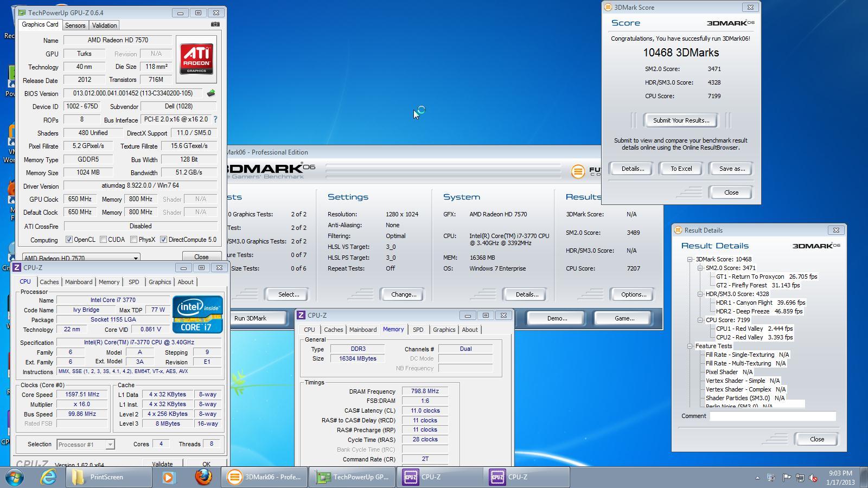Viewport: 868px width, 488px height.
Task: Click the taskbar clock showing 9:03 PM
Action: tap(841, 478)
